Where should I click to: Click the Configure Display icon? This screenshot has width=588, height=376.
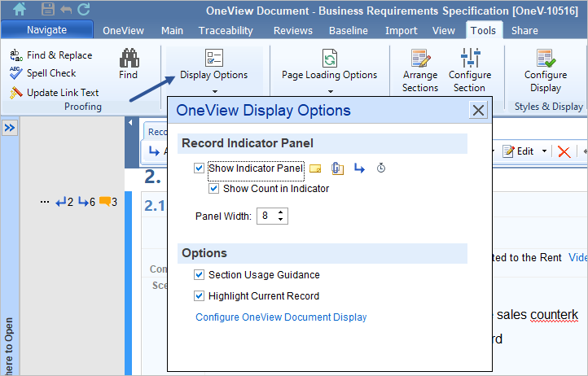coord(546,58)
